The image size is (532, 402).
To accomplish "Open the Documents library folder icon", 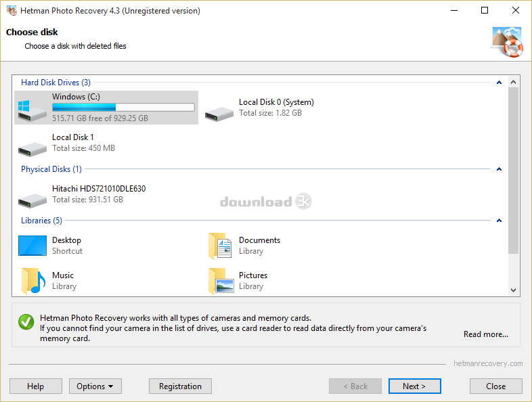I will click(x=220, y=246).
